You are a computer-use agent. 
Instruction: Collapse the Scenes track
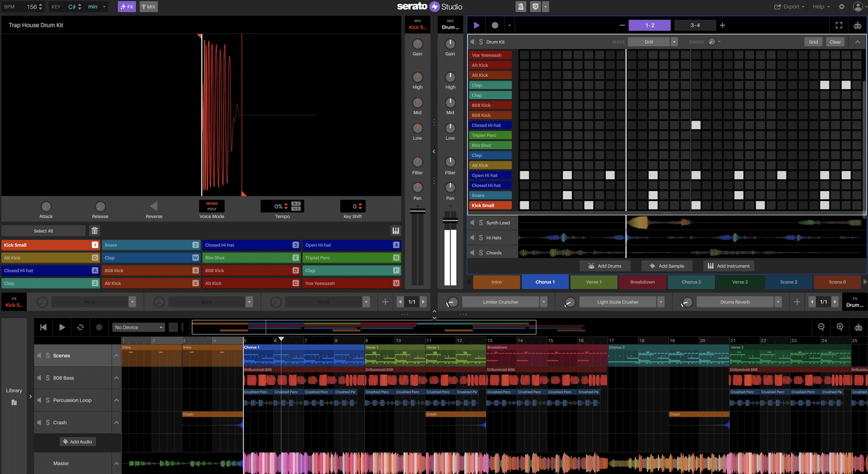pyautogui.click(x=116, y=355)
